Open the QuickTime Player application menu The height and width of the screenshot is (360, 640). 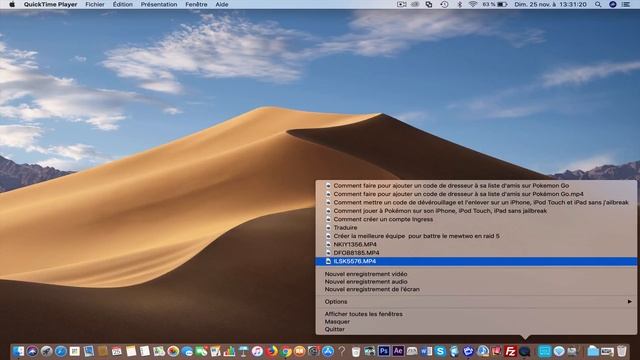tap(50, 4)
